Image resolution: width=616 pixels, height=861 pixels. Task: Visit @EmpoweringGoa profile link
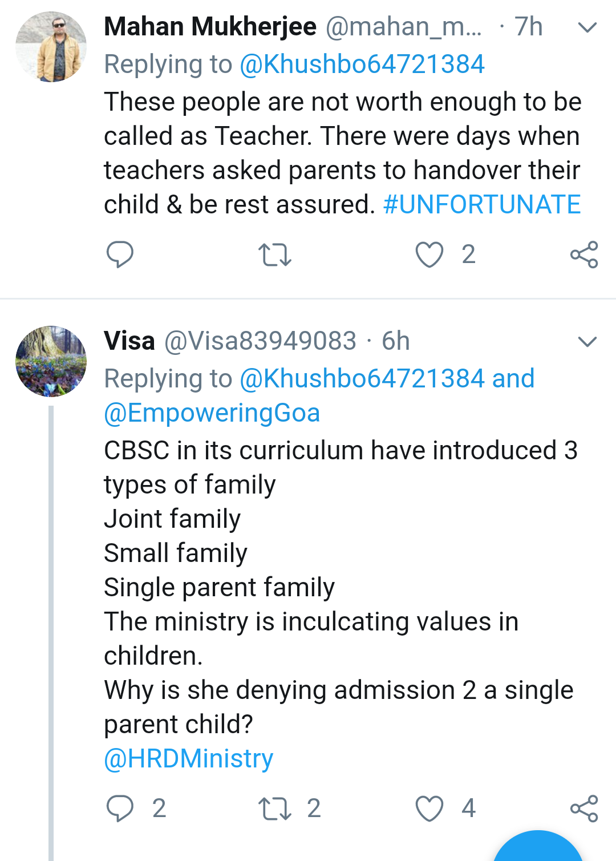click(x=212, y=413)
